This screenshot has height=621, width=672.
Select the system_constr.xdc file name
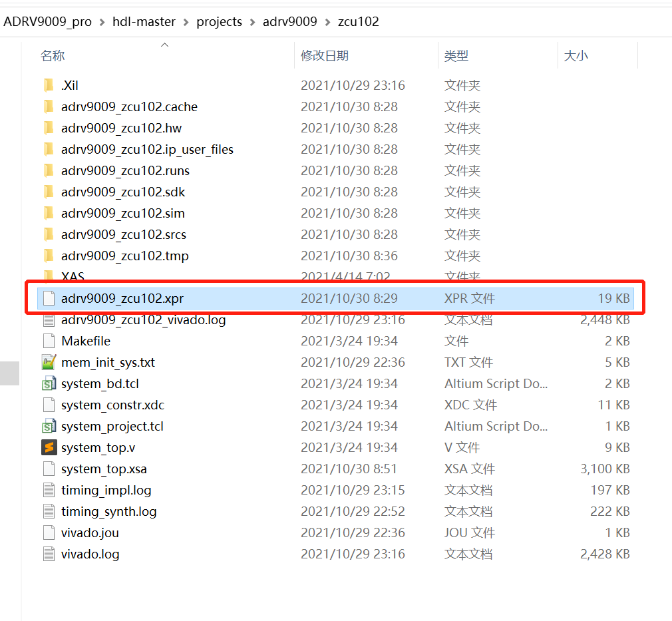[x=112, y=405]
